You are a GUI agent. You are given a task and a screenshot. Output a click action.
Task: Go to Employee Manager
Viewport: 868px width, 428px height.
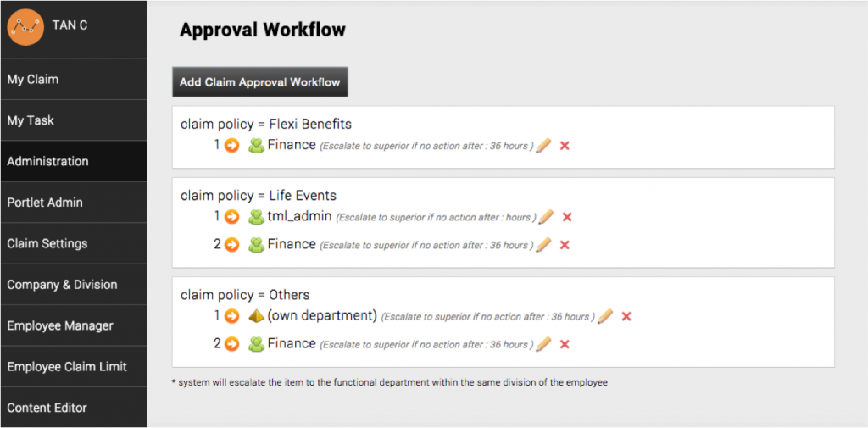[74, 325]
